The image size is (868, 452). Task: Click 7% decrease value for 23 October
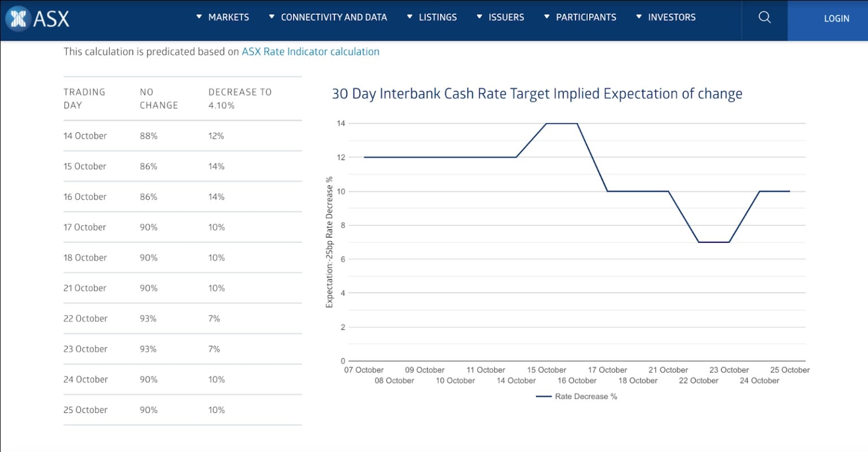(214, 350)
